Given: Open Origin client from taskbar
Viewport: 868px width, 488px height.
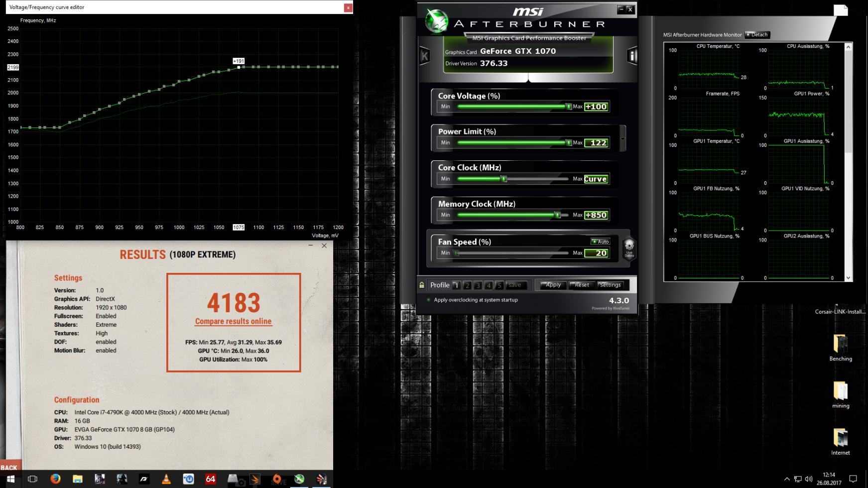Looking at the screenshot, I should pyautogui.click(x=276, y=479).
